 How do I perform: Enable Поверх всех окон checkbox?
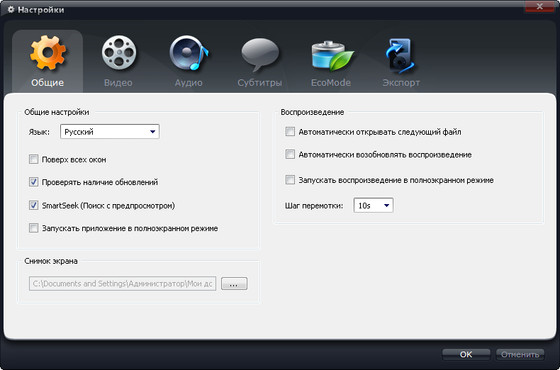pyautogui.click(x=34, y=159)
